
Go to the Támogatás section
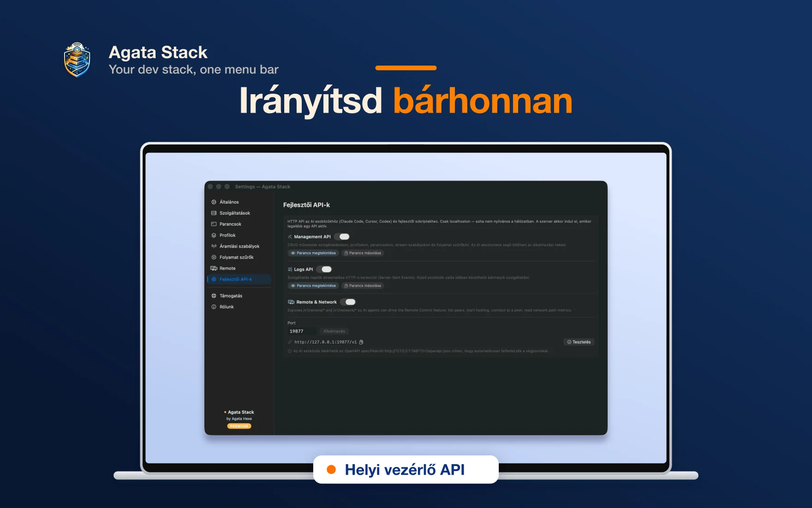[x=239, y=296]
